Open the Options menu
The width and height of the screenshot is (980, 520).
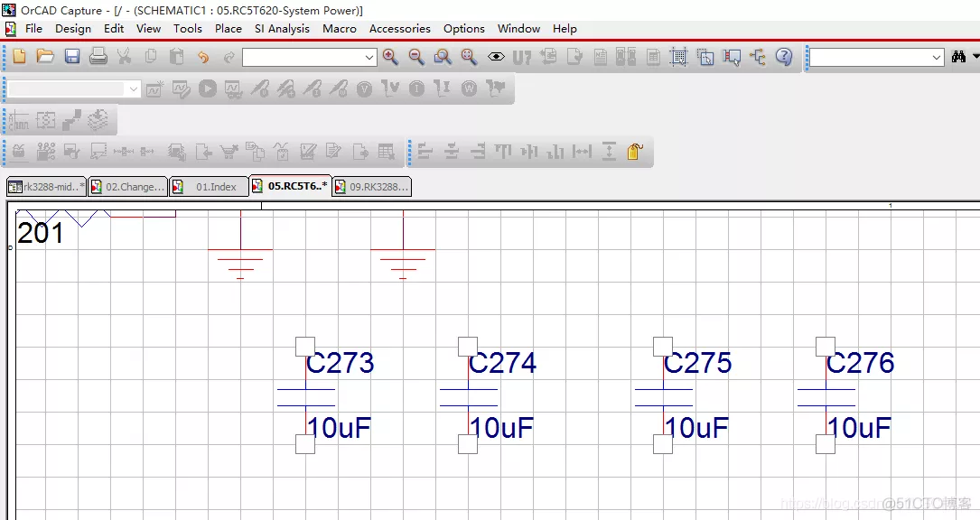pyautogui.click(x=463, y=29)
